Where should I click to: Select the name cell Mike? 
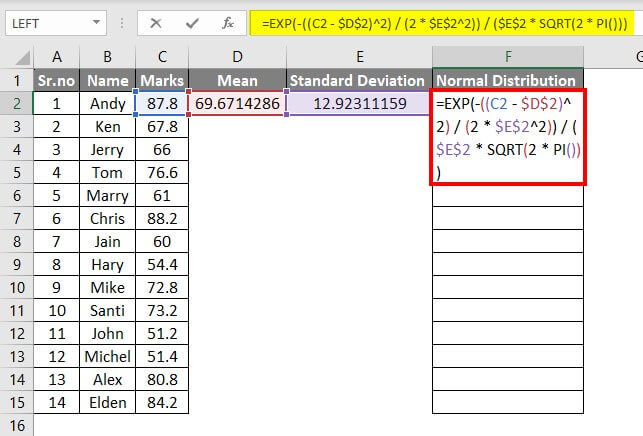[107, 287]
